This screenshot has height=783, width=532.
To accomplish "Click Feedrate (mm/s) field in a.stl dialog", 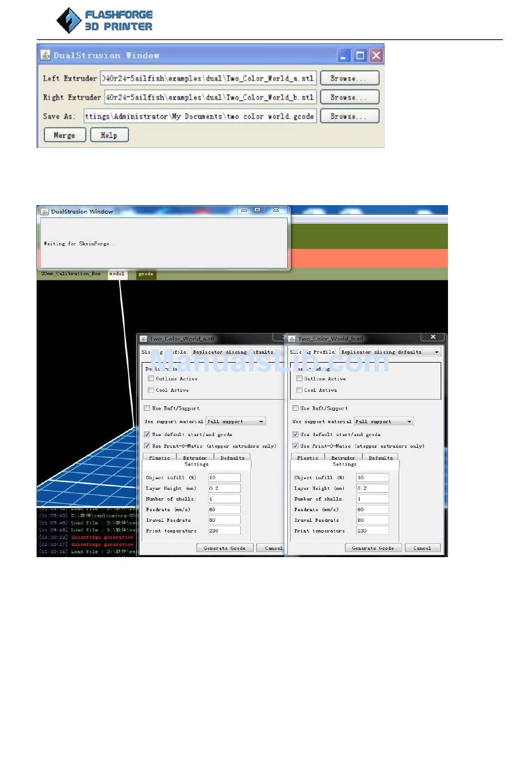I will [225, 509].
